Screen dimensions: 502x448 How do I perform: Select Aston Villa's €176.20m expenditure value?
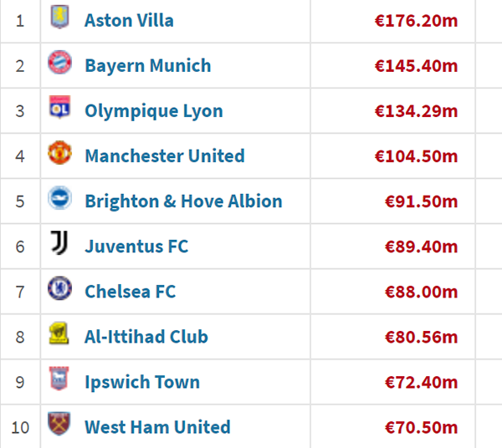tap(416, 20)
